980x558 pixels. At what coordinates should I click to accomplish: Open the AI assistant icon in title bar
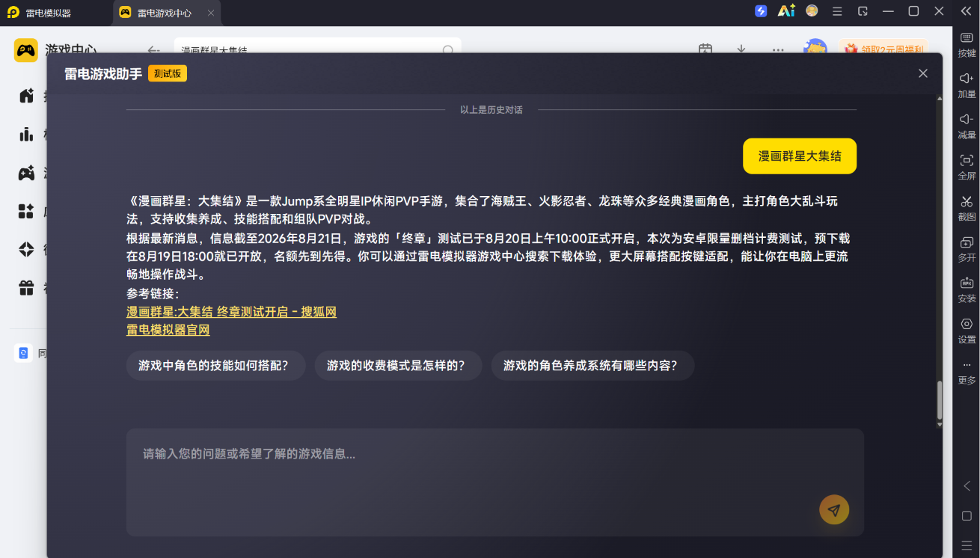[x=786, y=11]
